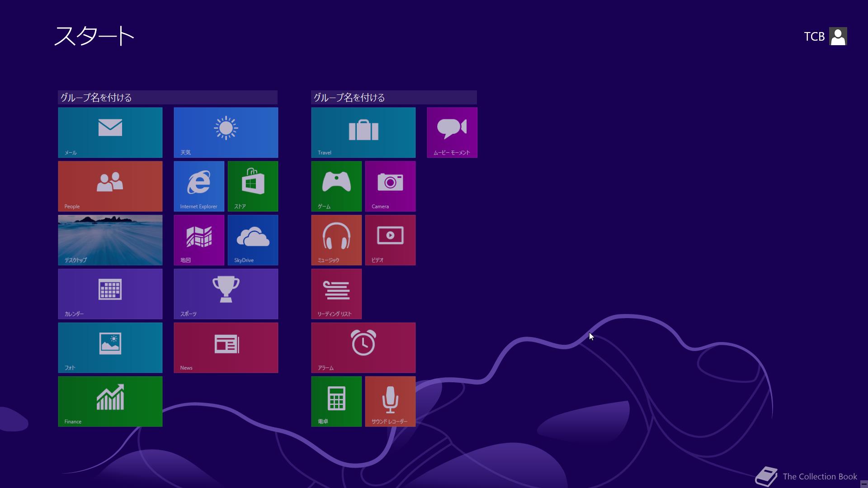Open the SkyDrive tile
The width and height of the screenshot is (868, 488).
pyautogui.click(x=253, y=240)
